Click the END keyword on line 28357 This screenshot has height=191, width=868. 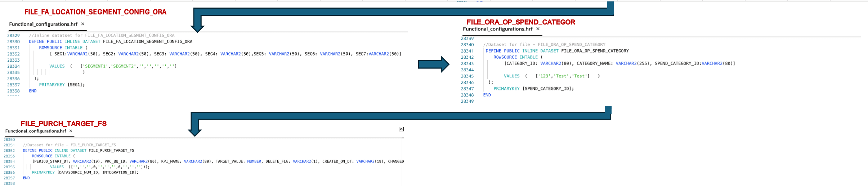(x=26, y=178)
